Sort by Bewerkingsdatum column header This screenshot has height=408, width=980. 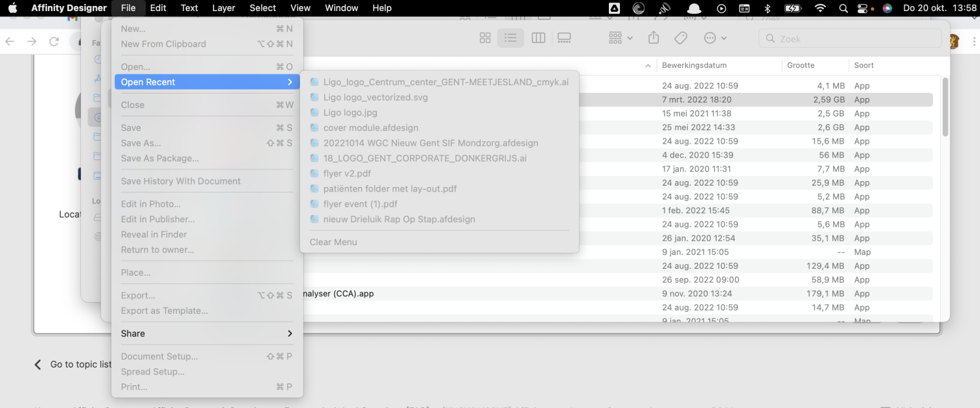[694, 65]
